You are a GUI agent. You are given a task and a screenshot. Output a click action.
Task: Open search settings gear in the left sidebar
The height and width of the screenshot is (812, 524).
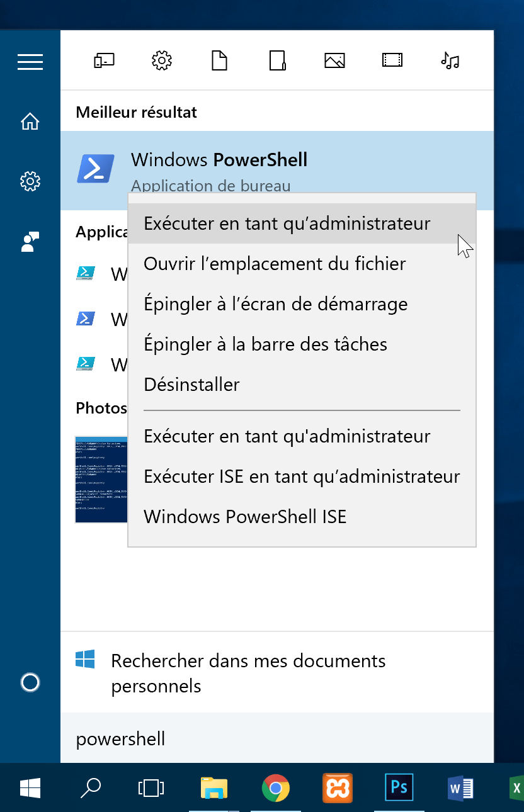[x=30, y=182]
